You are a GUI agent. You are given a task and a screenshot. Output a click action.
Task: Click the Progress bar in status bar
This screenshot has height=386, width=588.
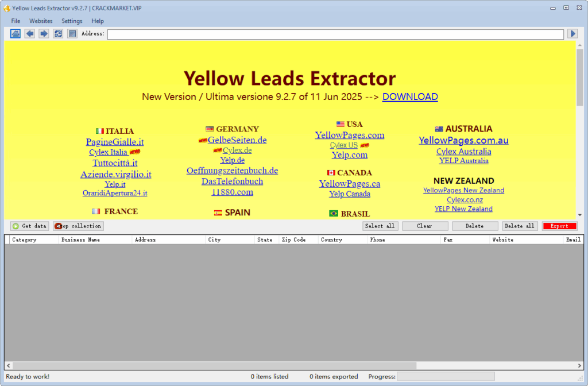[446, 376]
